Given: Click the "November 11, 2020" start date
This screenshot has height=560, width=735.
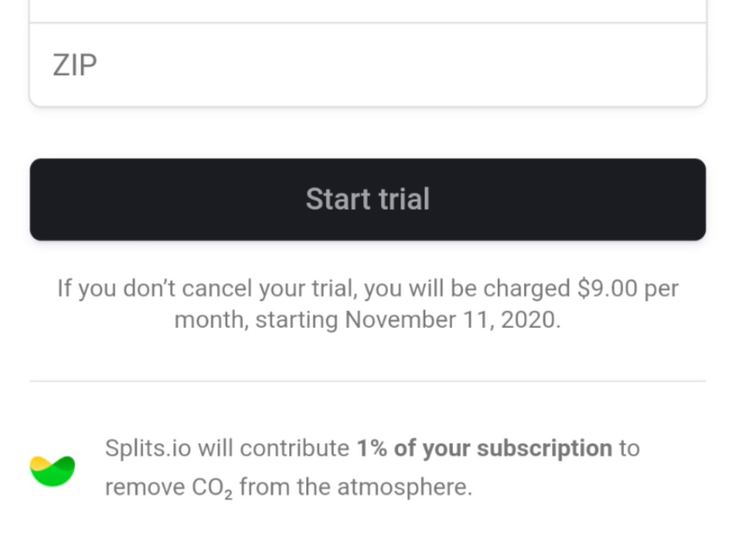Looking at the screenshot, I should pos(452,321).
